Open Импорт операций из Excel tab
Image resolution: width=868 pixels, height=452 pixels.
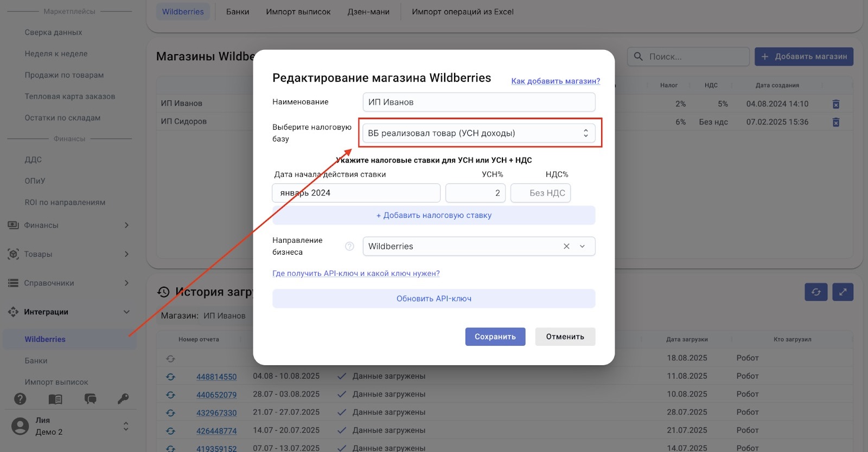[463, 11]
